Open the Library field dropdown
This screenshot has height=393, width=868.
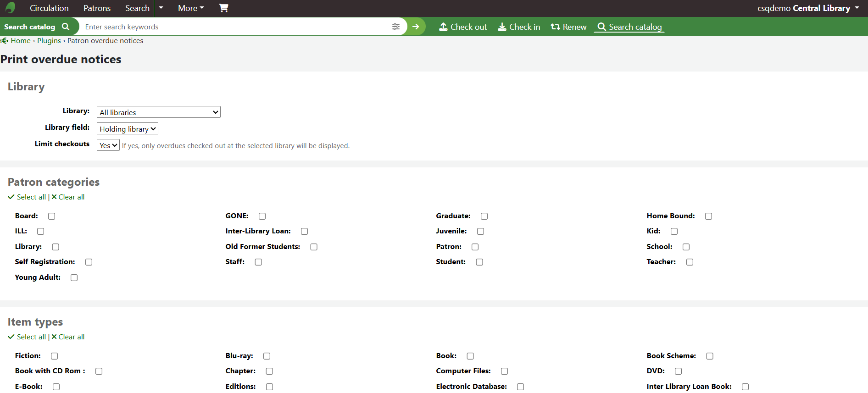point(128,129)
